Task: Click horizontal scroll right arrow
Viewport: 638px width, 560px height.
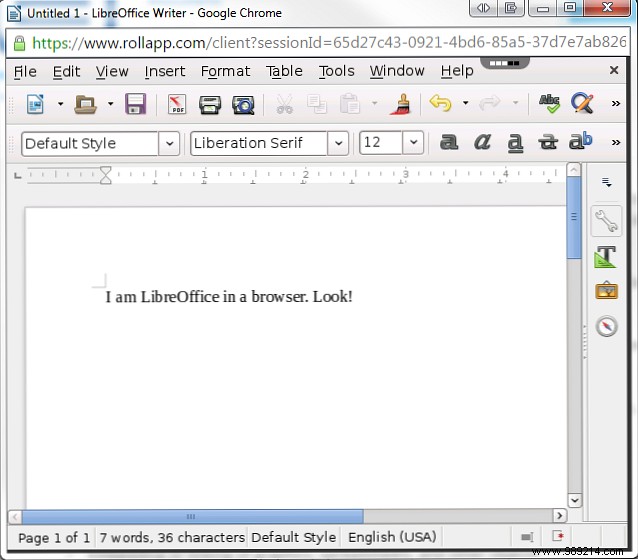Action: click(x=559, y=516)
